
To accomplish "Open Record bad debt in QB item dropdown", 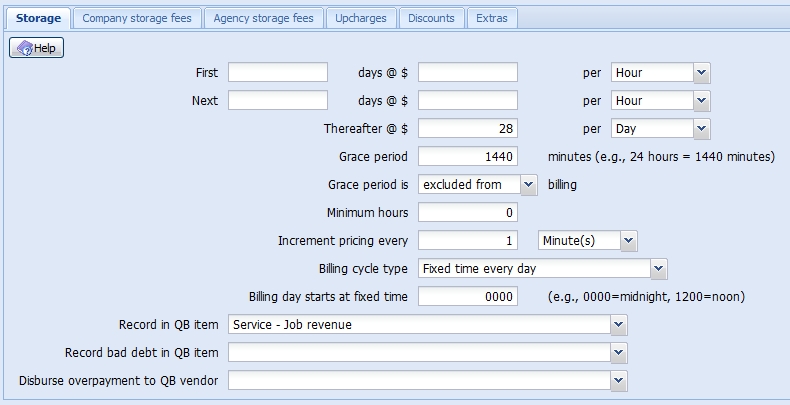I will click(619, 352).
